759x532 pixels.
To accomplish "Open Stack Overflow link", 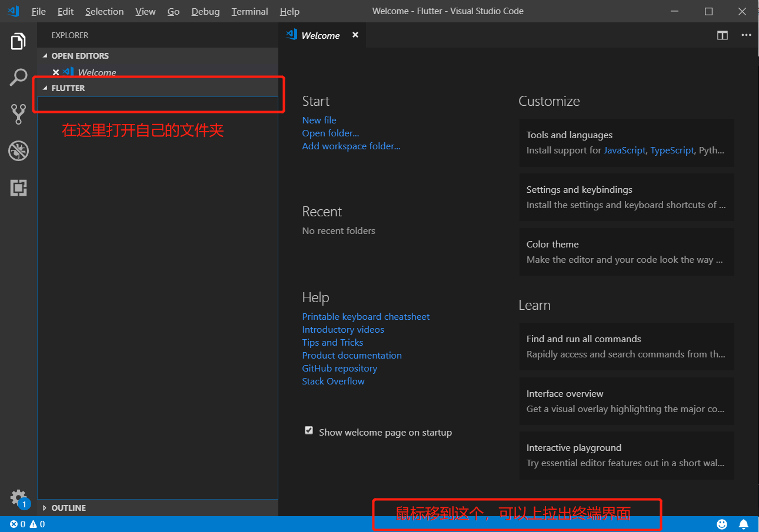I will coord(333,381).
